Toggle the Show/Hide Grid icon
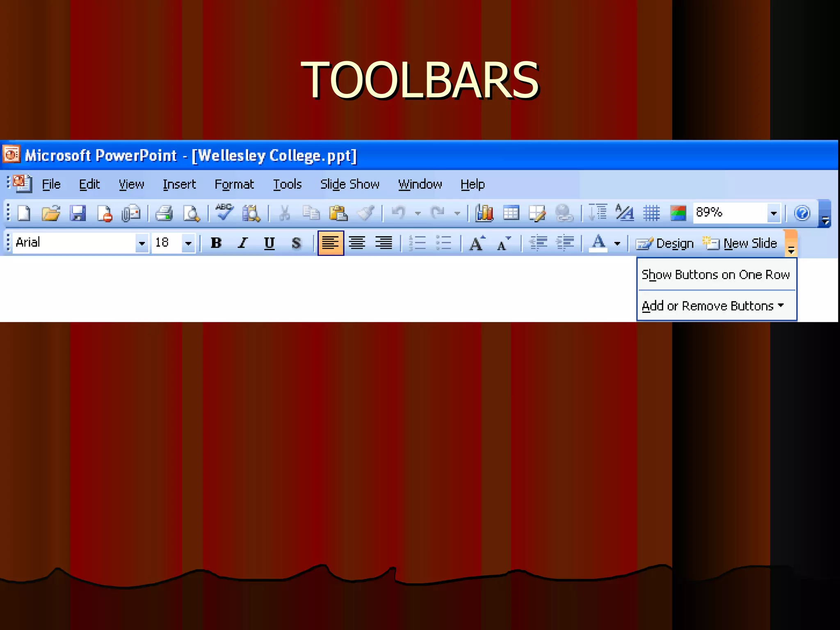840x630 pixels. [x=651, y=213]
